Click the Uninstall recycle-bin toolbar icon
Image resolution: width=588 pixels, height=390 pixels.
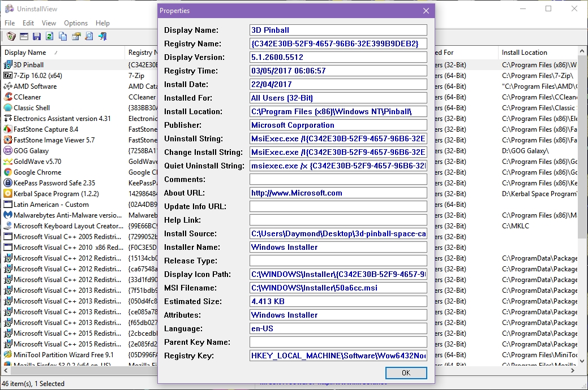(11, 36)
